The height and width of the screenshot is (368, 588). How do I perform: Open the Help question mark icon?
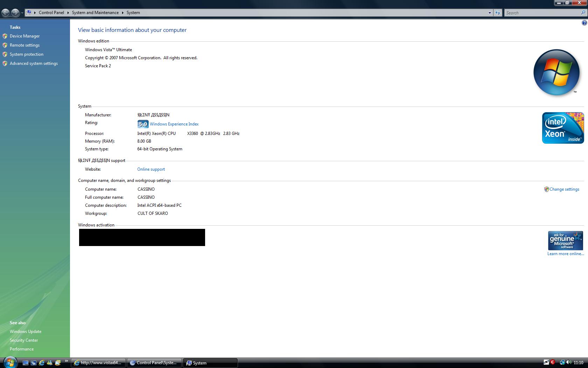click(x=584, y=23)
